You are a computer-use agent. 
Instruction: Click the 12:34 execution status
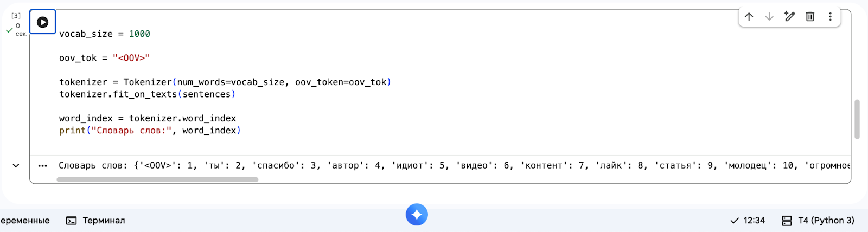[x=748, y=221]
